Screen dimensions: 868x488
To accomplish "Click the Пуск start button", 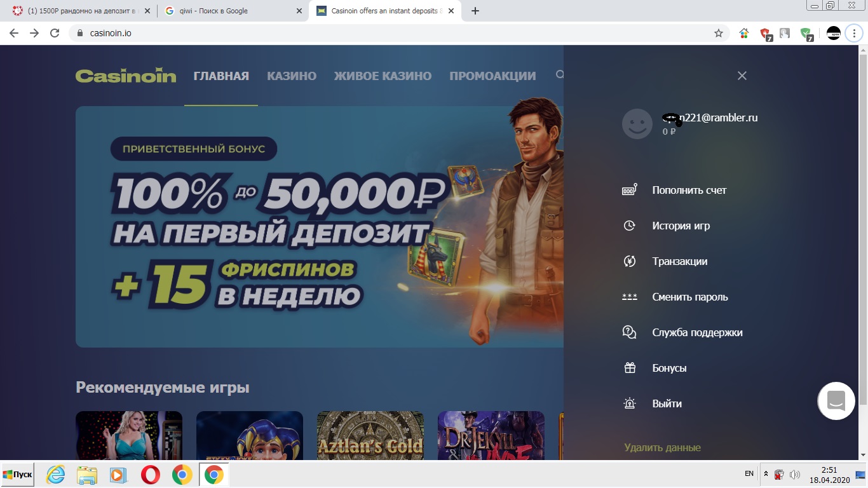I will 17,475.
